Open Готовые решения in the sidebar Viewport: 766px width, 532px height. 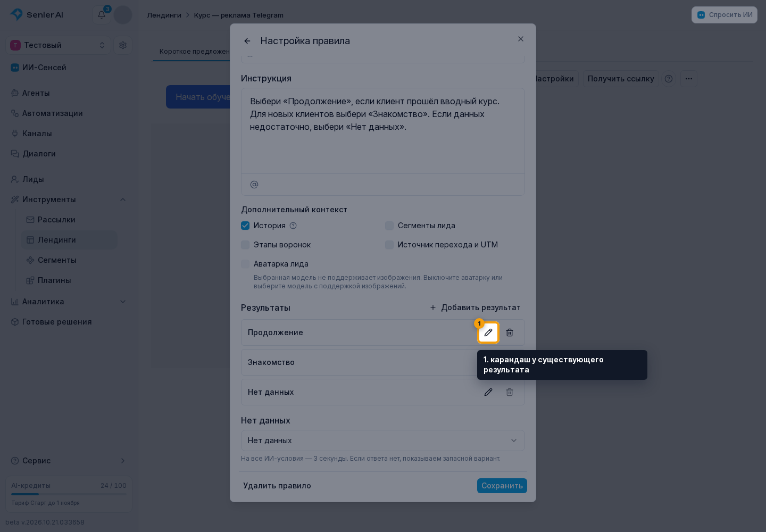(x=69, y=322)
